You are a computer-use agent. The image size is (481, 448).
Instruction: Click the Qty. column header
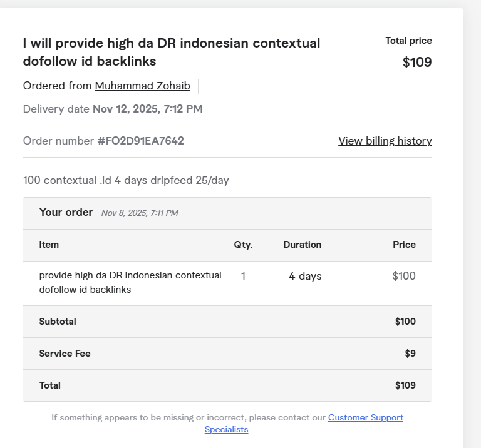point(243,245)
